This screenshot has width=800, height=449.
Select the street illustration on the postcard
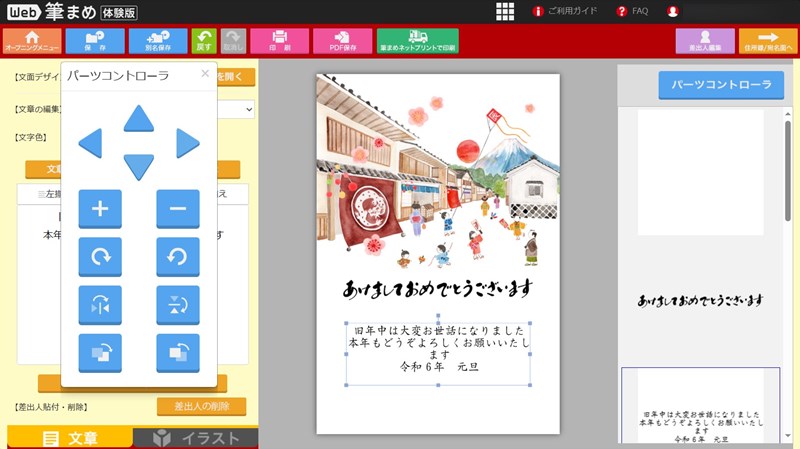[x=438, y=171]
